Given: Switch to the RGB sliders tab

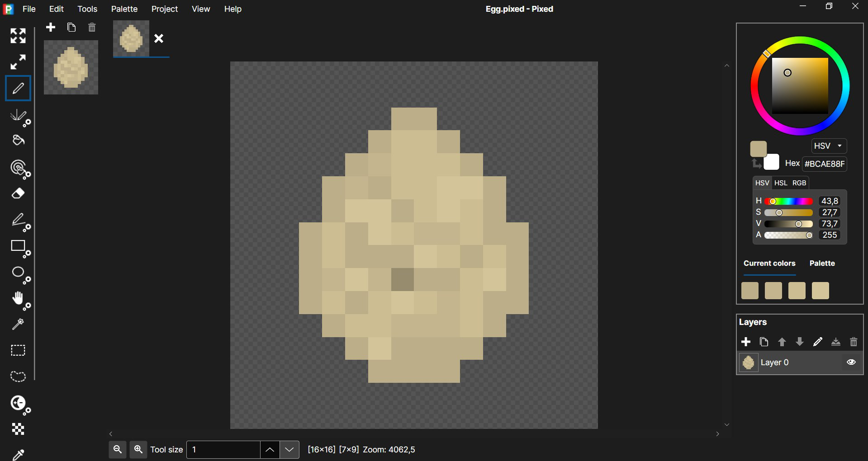Looking at the screenshot, I should pos(799,183).
